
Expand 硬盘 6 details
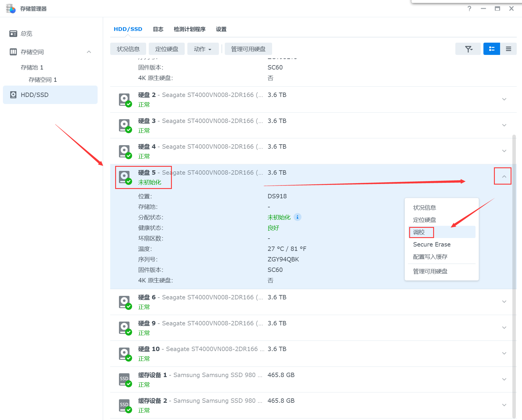click(x=504, y=301)
